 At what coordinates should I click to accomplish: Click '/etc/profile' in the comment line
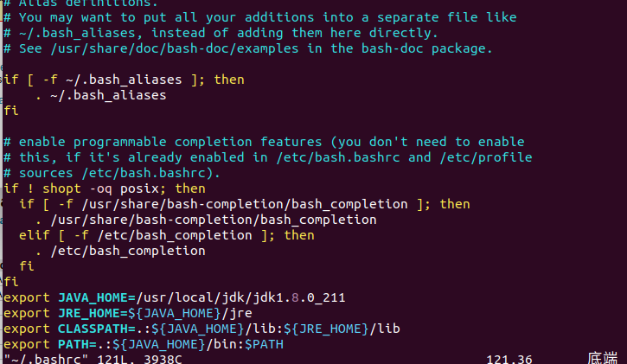[486, 157]
